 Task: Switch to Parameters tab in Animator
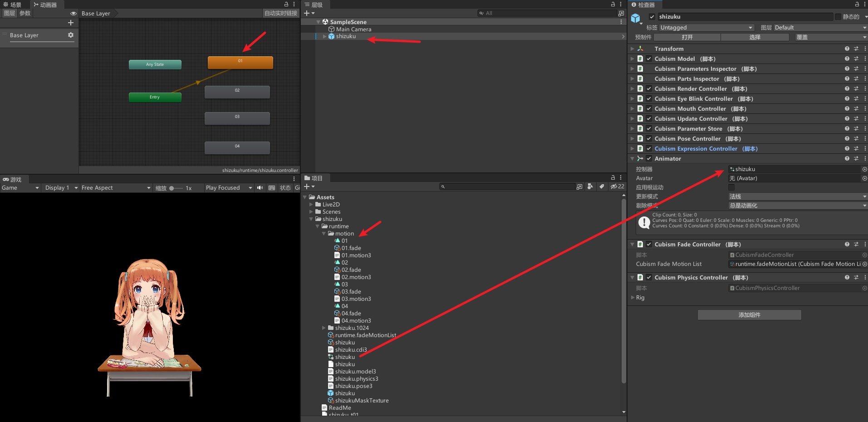pyautogui.click(x=25, y=14)
